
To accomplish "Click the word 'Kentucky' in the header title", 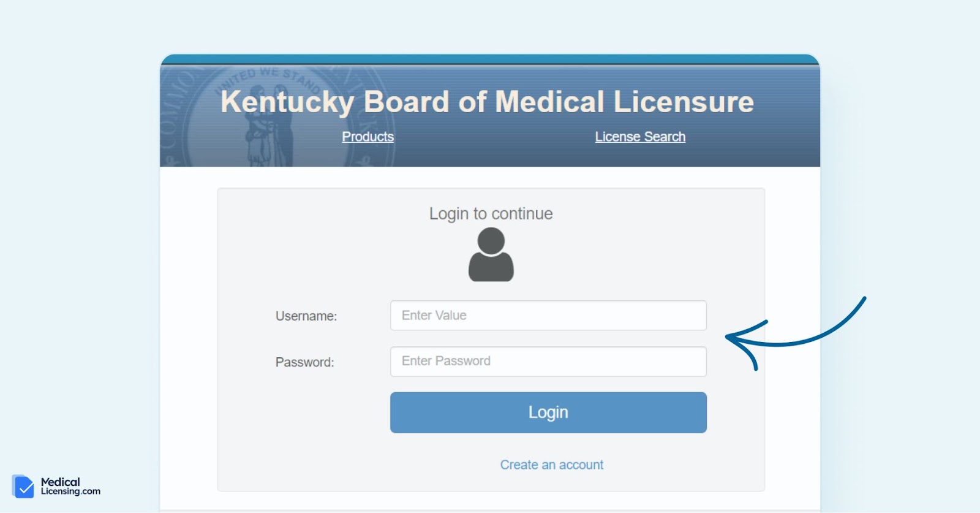I will point(287,102).
